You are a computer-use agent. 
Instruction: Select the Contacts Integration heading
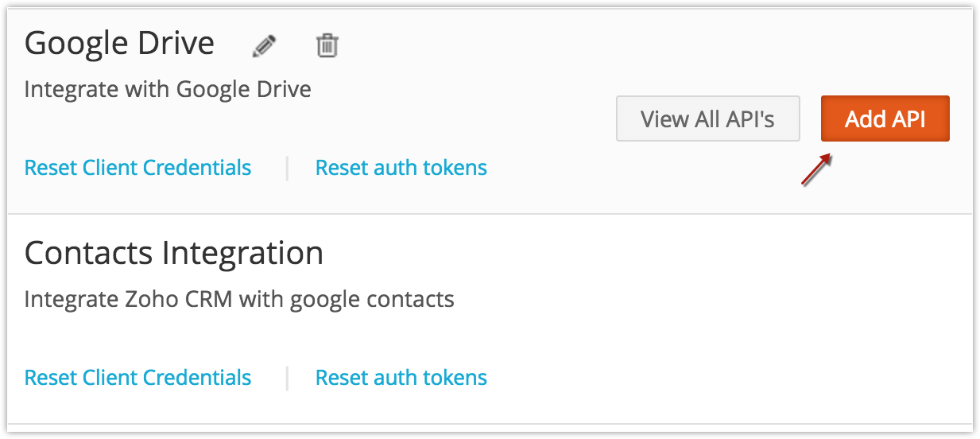click(174, 253)
